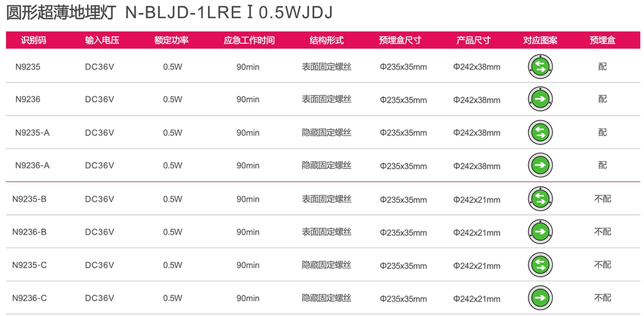This screenshot has width=644, height=316.
Task: Click the N9235-B bidirectional arrow lamp icon
Action: pos(540,199)
